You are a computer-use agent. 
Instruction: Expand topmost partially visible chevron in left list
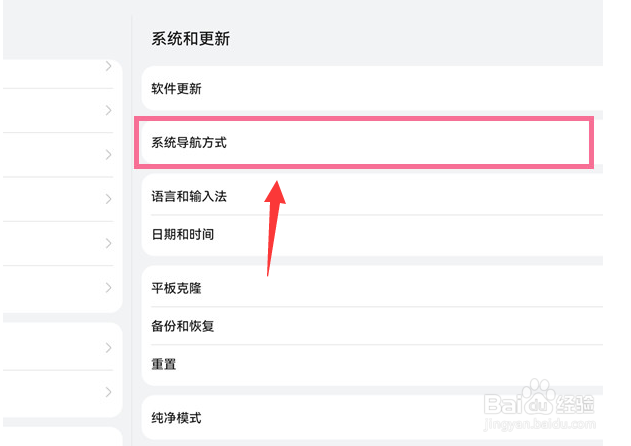tap(108, 66)
